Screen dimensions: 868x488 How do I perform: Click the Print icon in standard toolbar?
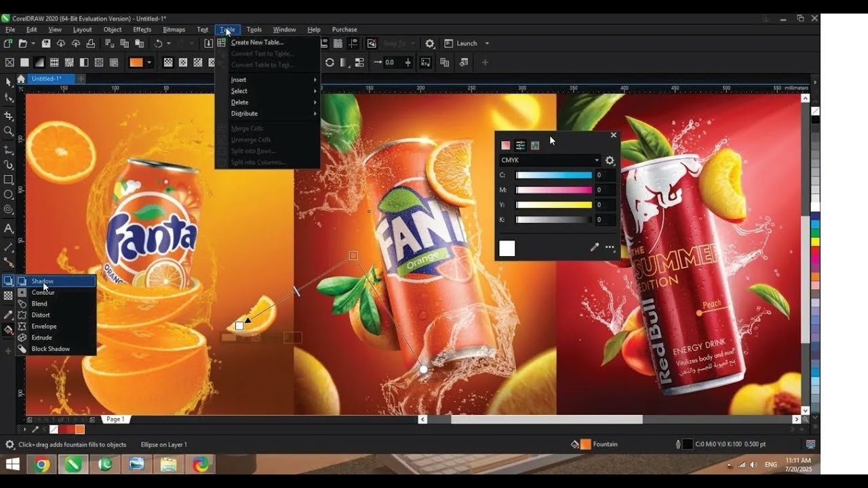pyautogui.click(x=91, y=43)
